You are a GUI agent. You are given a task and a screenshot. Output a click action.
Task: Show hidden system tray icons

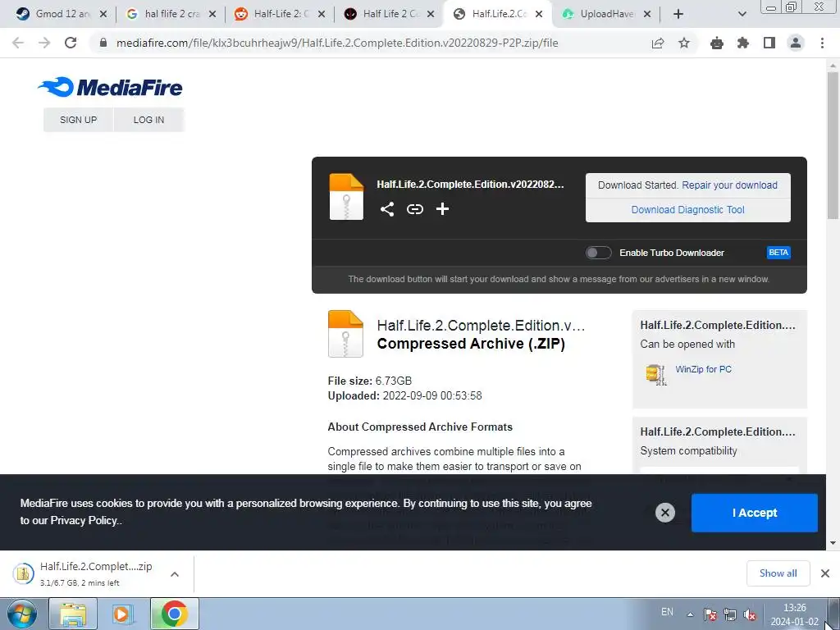pos(691,614)
